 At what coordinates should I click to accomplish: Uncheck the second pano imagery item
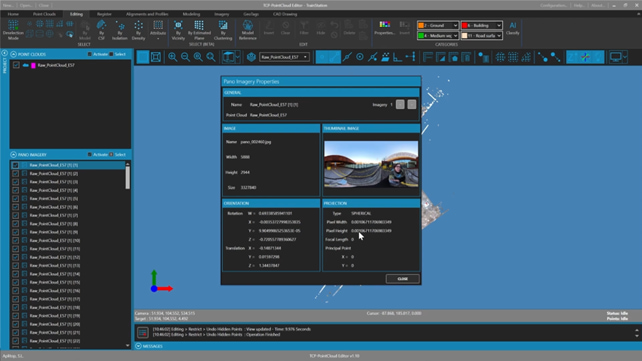tap(16, 174)
